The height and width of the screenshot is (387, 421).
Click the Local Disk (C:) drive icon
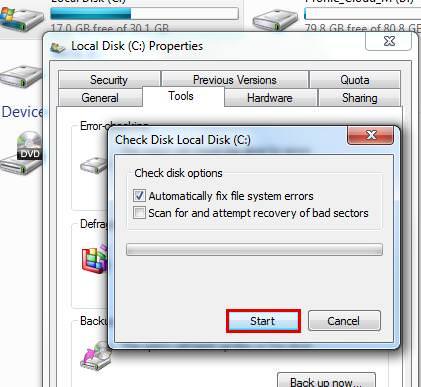(x=22, y=20)
